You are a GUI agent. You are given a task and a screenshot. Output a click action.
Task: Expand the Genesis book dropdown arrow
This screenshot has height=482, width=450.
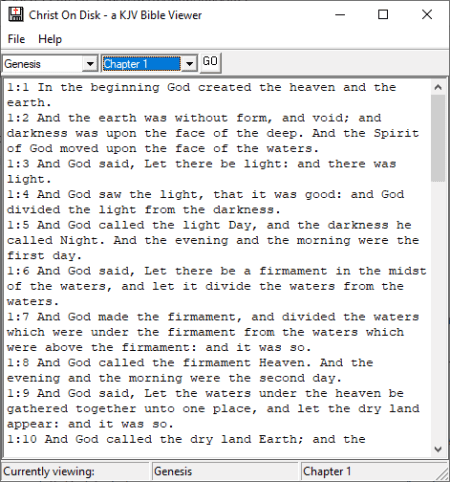[x=90, y=63]
